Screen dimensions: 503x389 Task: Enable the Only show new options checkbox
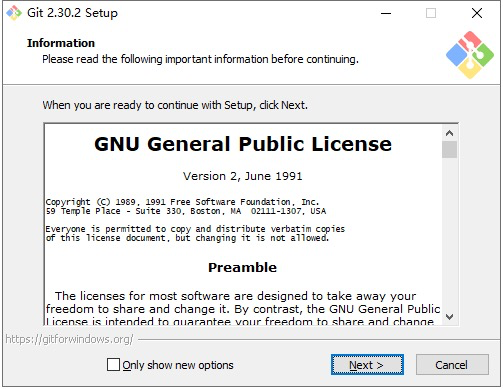click(113, 364)
